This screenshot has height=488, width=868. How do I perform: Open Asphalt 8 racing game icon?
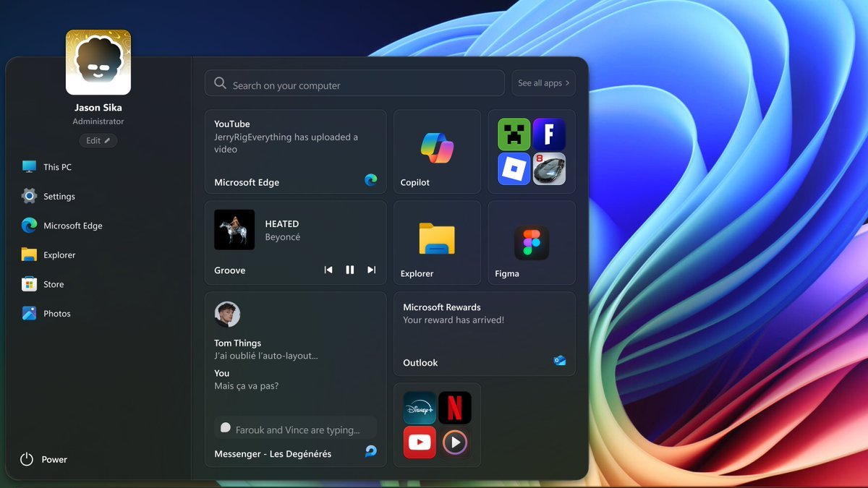(x=549, y=169)
